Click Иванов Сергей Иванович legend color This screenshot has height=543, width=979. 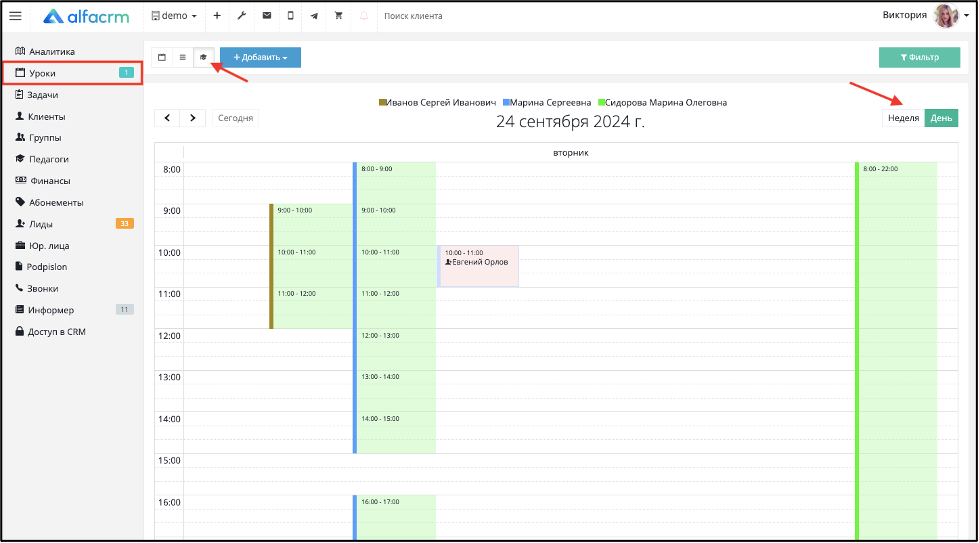click(x=383, y=102)
